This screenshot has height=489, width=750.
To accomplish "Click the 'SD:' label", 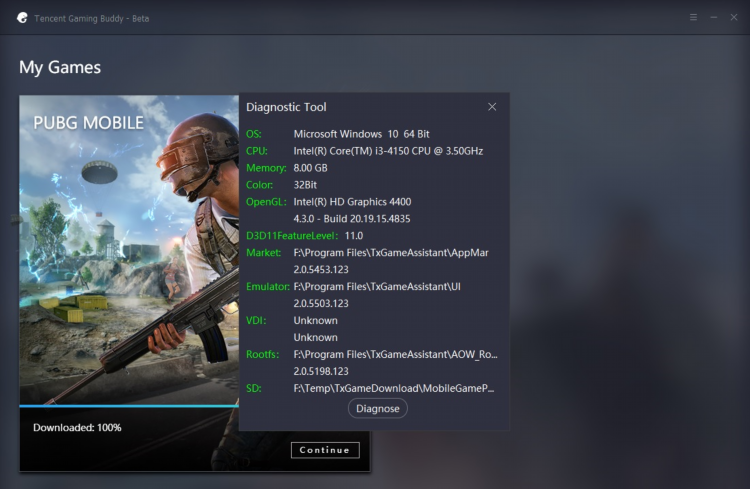I will [x=254, y=388].
